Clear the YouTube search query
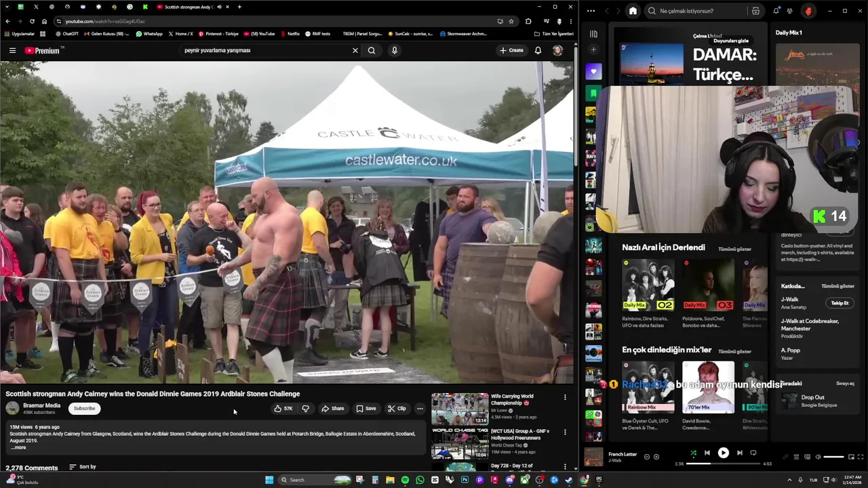 [x=355, y=50]
